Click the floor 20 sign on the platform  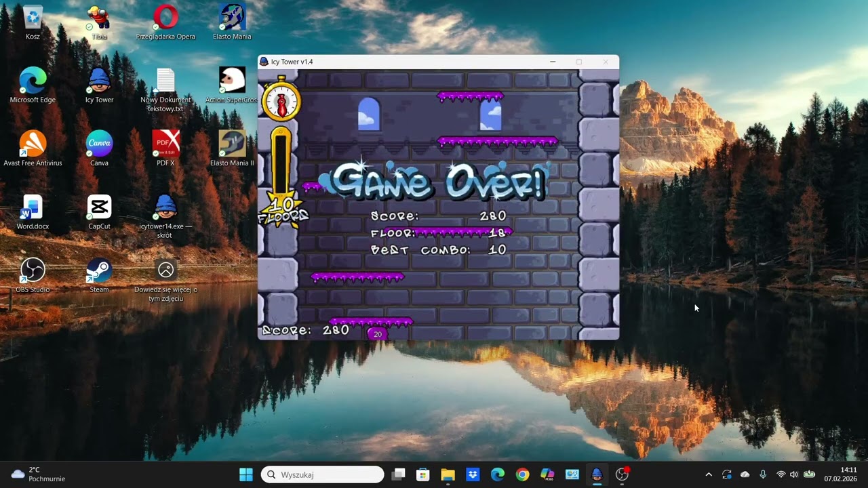tap(378, 333)
